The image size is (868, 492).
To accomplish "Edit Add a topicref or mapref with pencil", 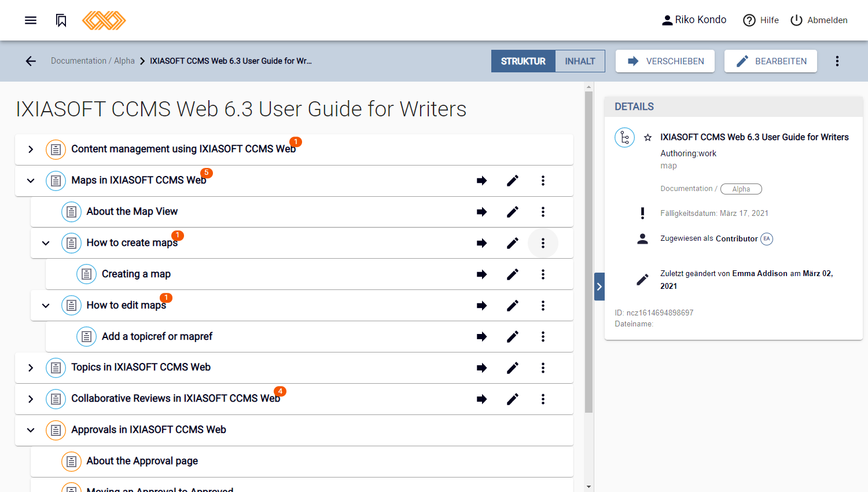I will click(x=513, y=336).
